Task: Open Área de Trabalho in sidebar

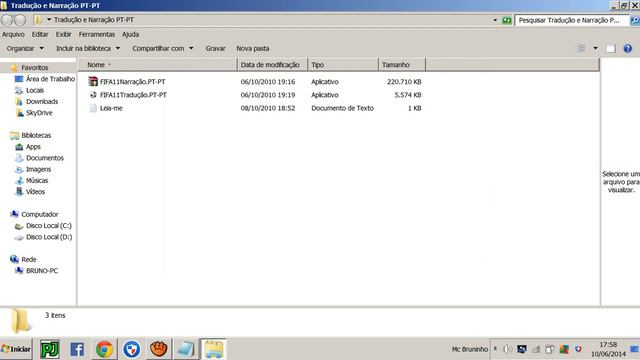Action: (50, 79)
